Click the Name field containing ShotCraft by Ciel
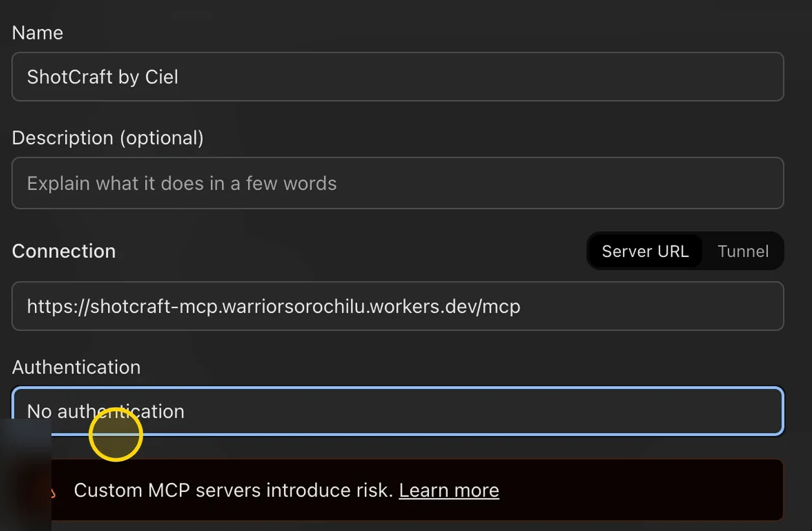812x531 pixels. click(398, 77)
